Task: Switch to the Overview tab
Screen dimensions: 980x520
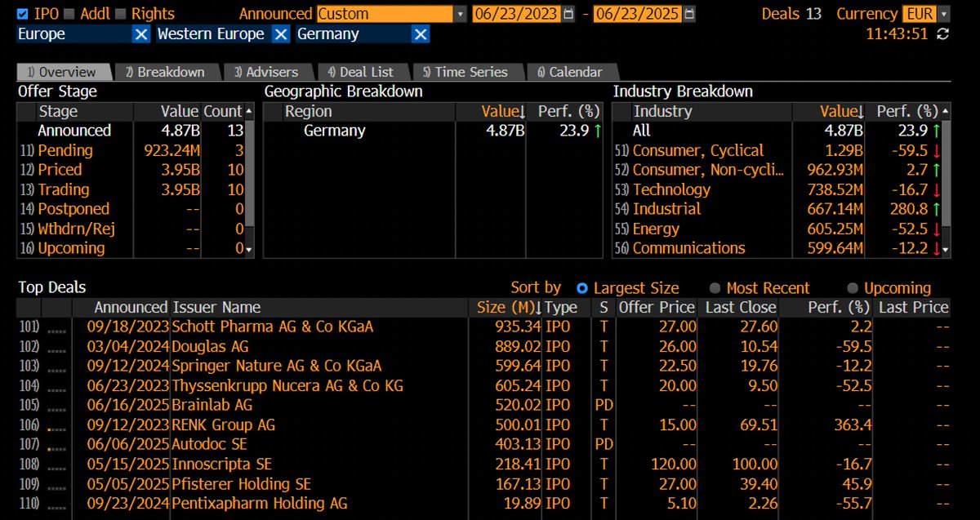Action: pyautogui.click(x=63, y=72)
